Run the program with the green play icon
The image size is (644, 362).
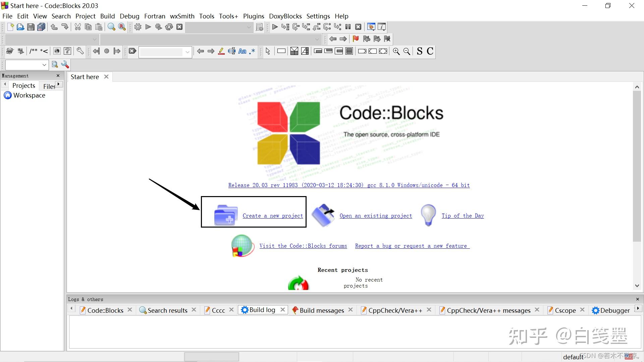coord(148,27)
